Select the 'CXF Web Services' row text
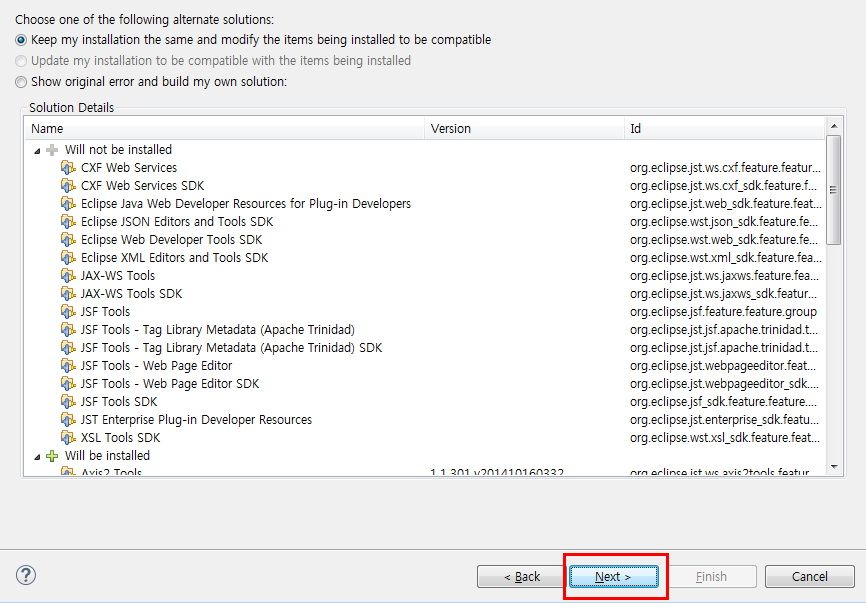This screenshot has width=866, height=603. click(x=129, y=168)
